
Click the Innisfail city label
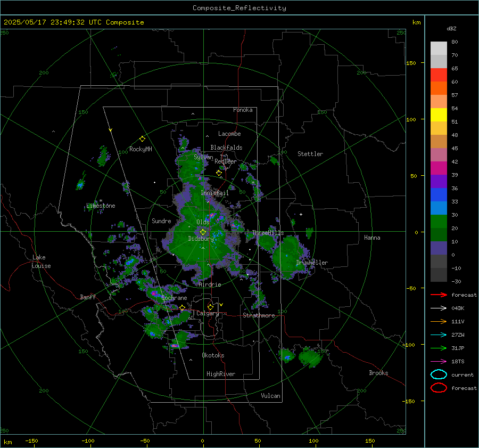[x=215, y=193]
